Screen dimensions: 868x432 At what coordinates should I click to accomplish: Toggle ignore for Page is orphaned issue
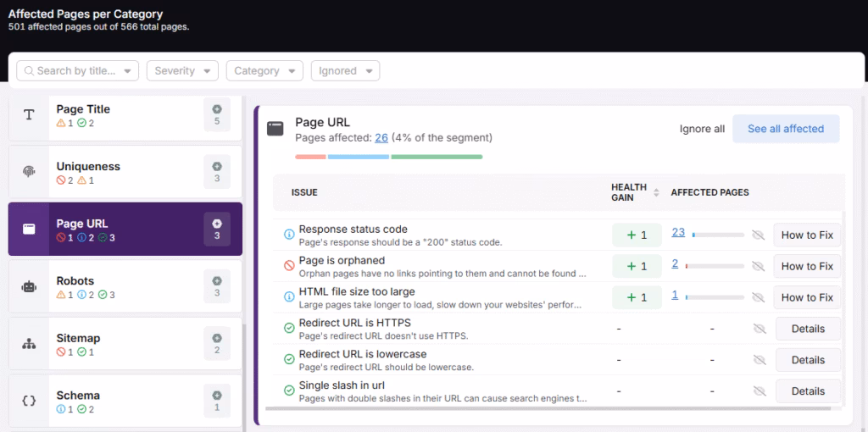point(759,266)
